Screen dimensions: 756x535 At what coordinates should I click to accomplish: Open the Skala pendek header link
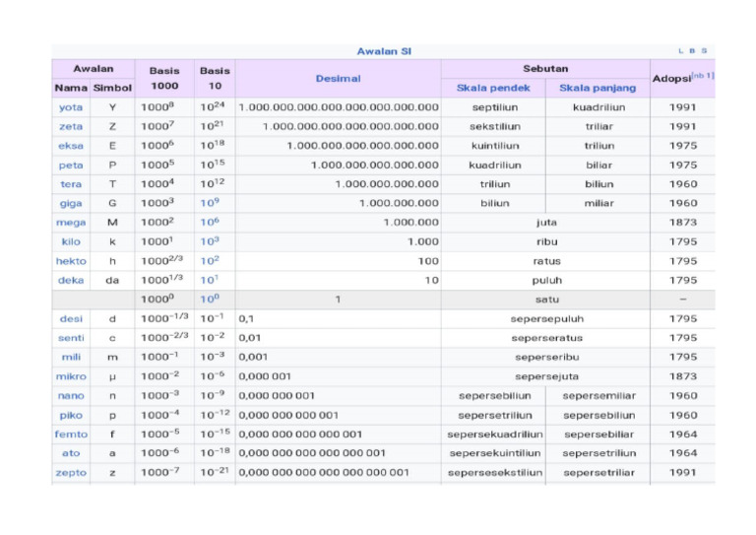pos(493,88)
